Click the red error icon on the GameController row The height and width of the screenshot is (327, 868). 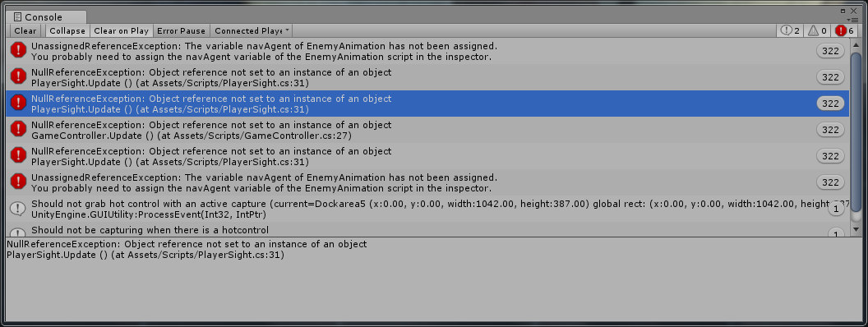pos(19,129)
